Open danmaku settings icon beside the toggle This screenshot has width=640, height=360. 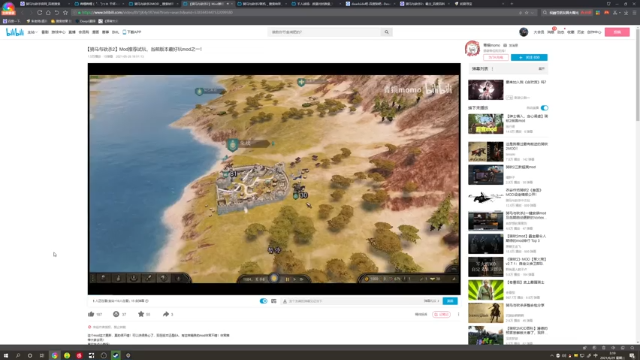tap(273, 301)
